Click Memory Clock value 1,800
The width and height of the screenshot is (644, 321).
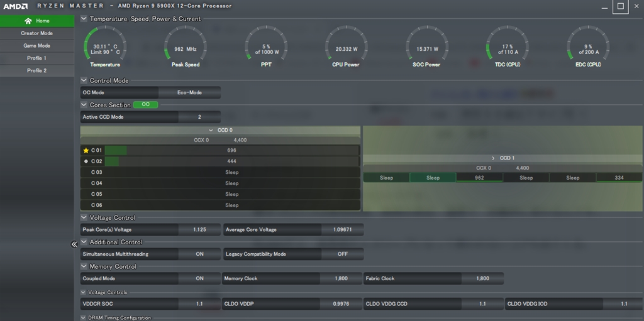click(341, 278)
